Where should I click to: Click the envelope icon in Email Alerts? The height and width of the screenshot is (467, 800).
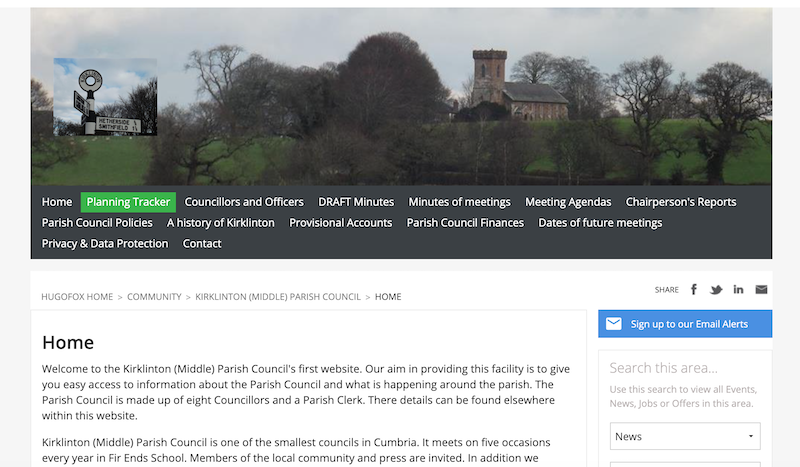coord(613,324)
